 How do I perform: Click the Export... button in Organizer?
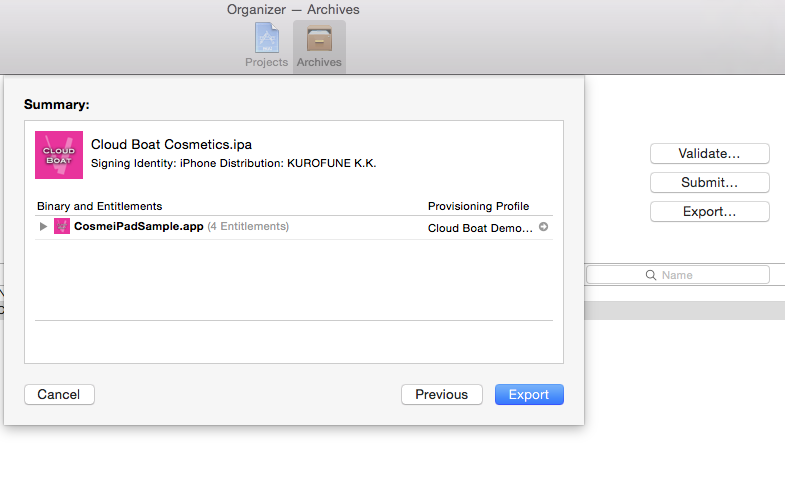pos(709,212)
